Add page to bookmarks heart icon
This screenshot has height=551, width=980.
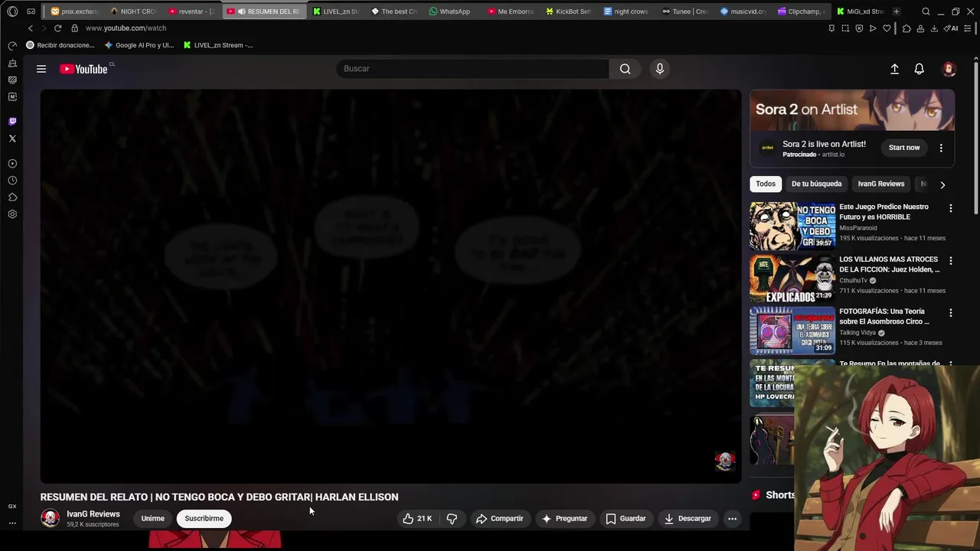[x=887, y=28]
